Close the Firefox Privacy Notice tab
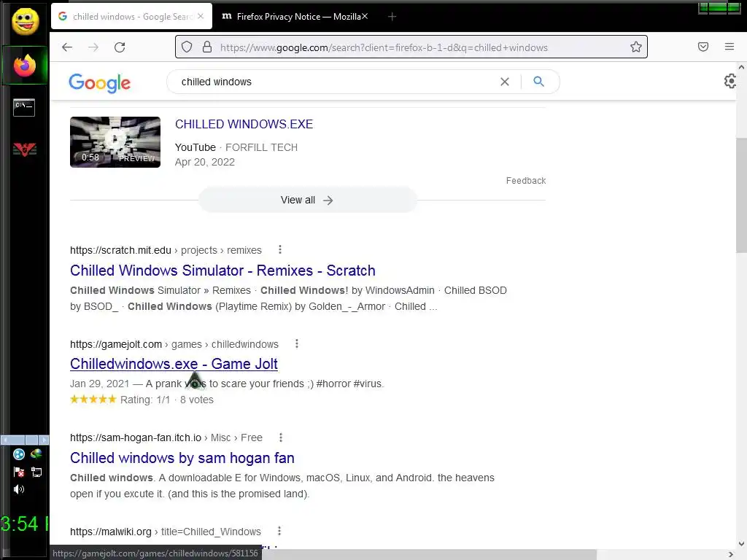The width and height of the screenshot is (747, 560). click(x=365, y=16)
